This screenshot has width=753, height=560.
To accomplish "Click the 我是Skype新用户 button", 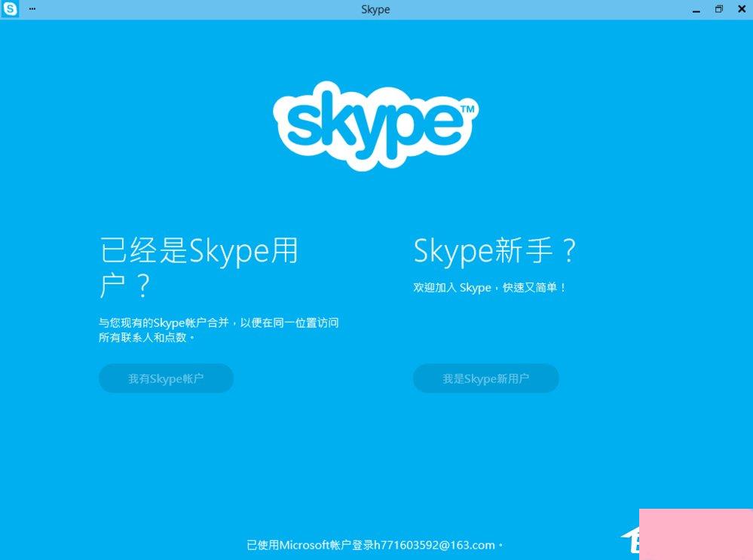I will click(486, 378).
